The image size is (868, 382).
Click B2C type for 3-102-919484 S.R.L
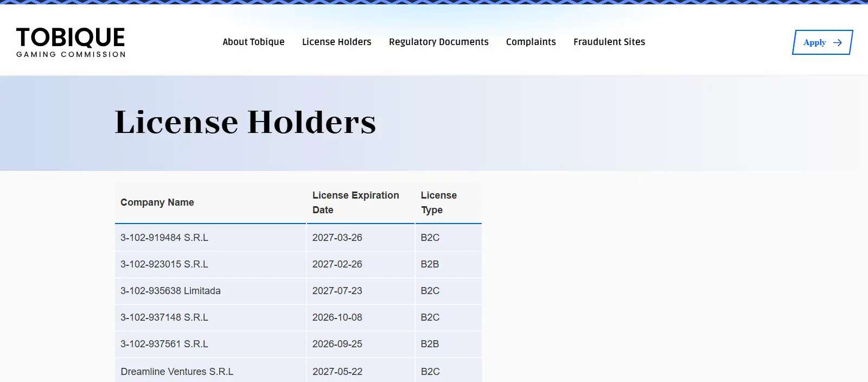(x=430, y=238)
